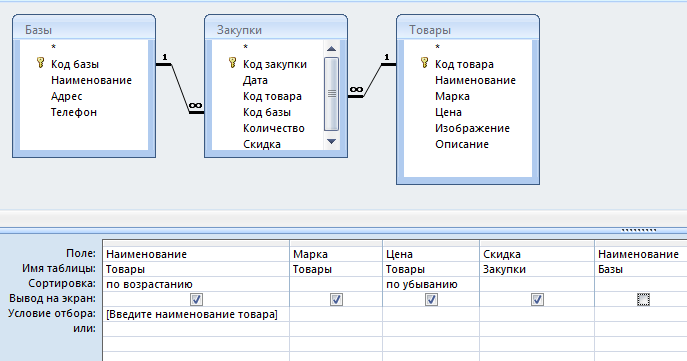687x361 pixels.
Task: Click criteria cell Введите наименование товара
Action: point(195,314)
